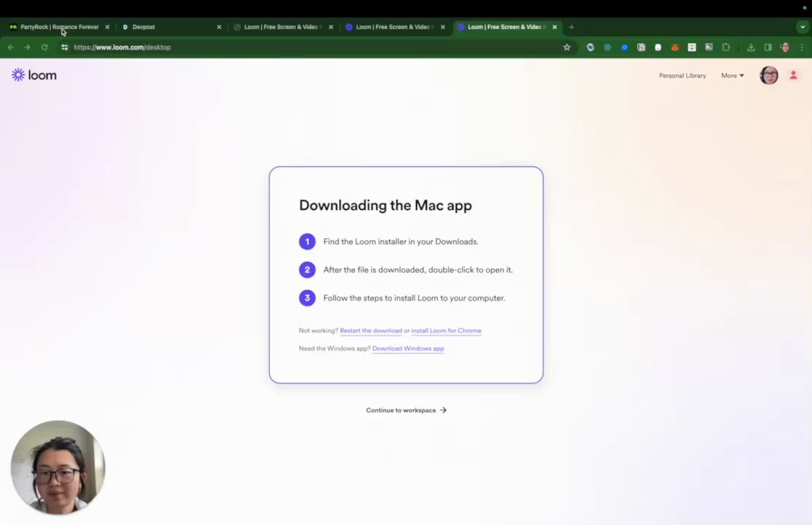812x525 pixels.
Task: Close the Devpost tab
Action: pos(219,27)
